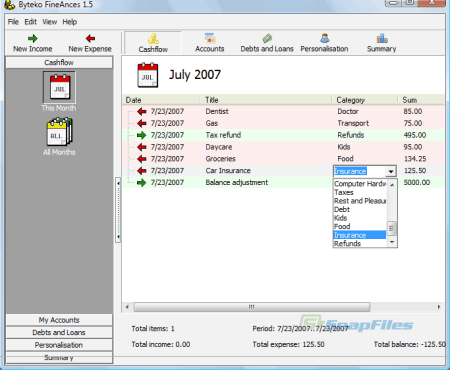
Task: Choose Computer Hardware from category list
Action: click(x=360, y=184)
